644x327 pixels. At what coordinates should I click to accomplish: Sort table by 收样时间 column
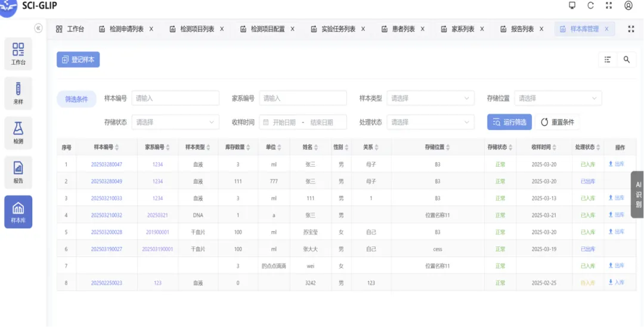[x=555, y=147]
